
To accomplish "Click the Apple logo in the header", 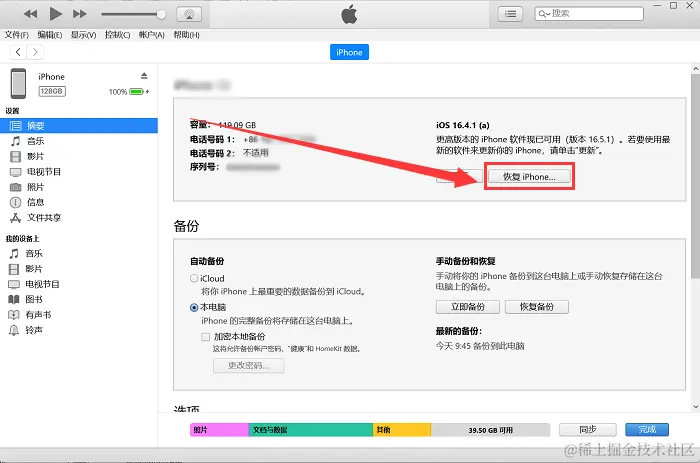I will [x=349, y=14].
